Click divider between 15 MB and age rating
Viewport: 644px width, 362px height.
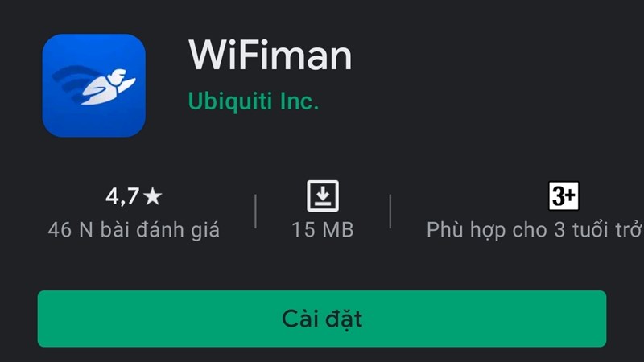390,212
